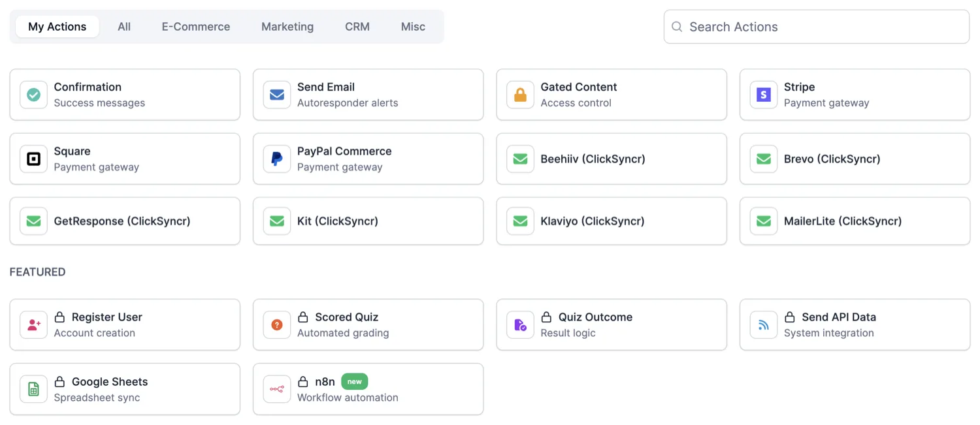Screen dimensions: 980x425
Task: Click the Brevo green envelope icon
Action: 764,159
